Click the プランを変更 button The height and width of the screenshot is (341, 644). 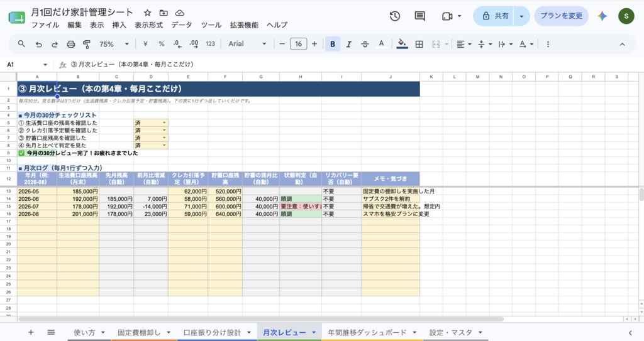pos(561,16)
